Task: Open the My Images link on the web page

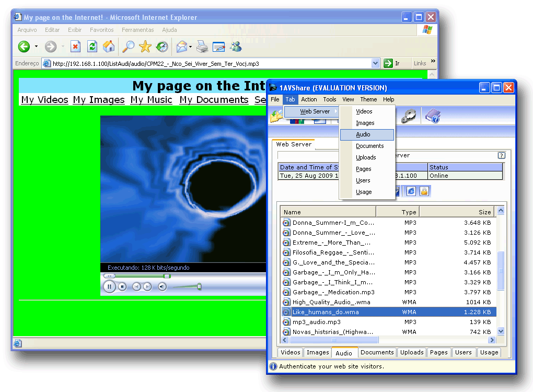Action: pos(99,100)
